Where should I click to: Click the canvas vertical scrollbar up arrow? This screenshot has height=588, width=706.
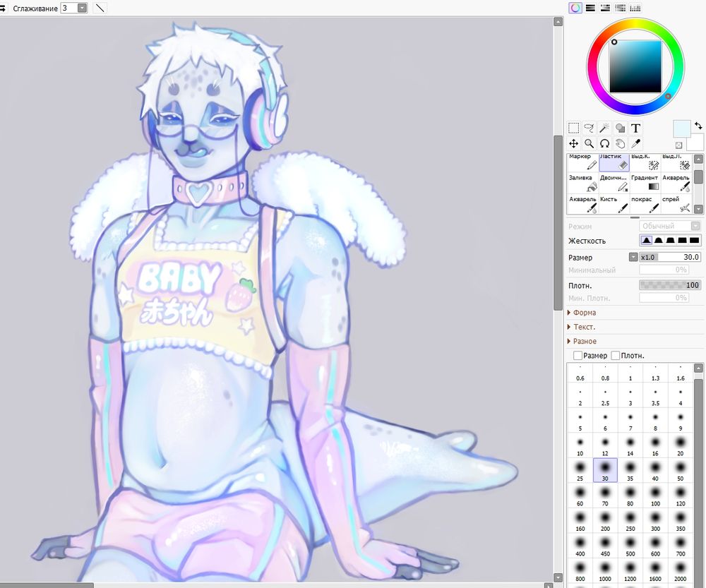tap(558, 22)
